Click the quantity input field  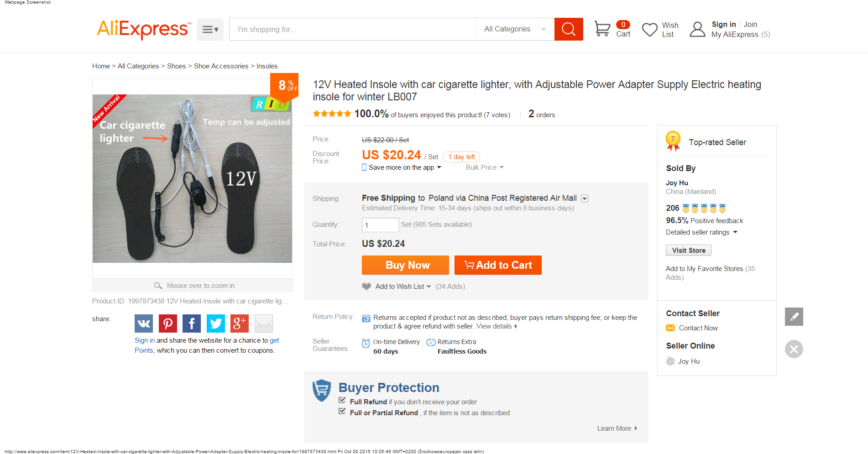click(x=380, y=225)
